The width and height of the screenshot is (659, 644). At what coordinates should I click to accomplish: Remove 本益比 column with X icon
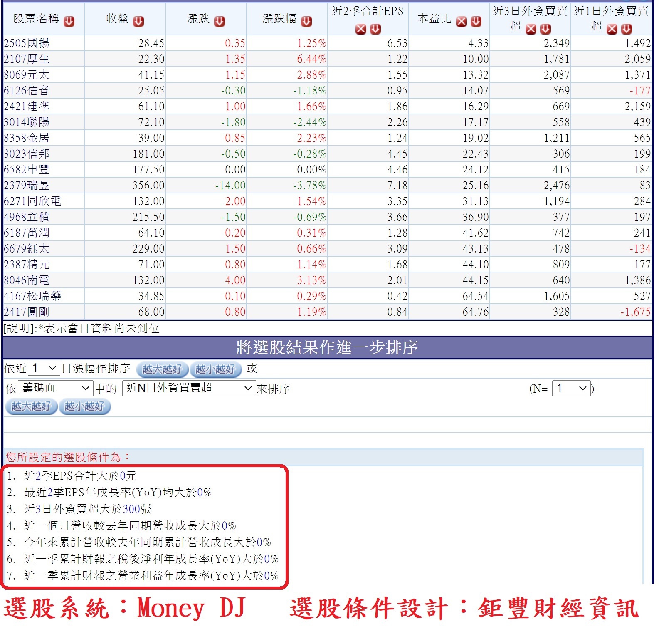click(x=462, y=22)
